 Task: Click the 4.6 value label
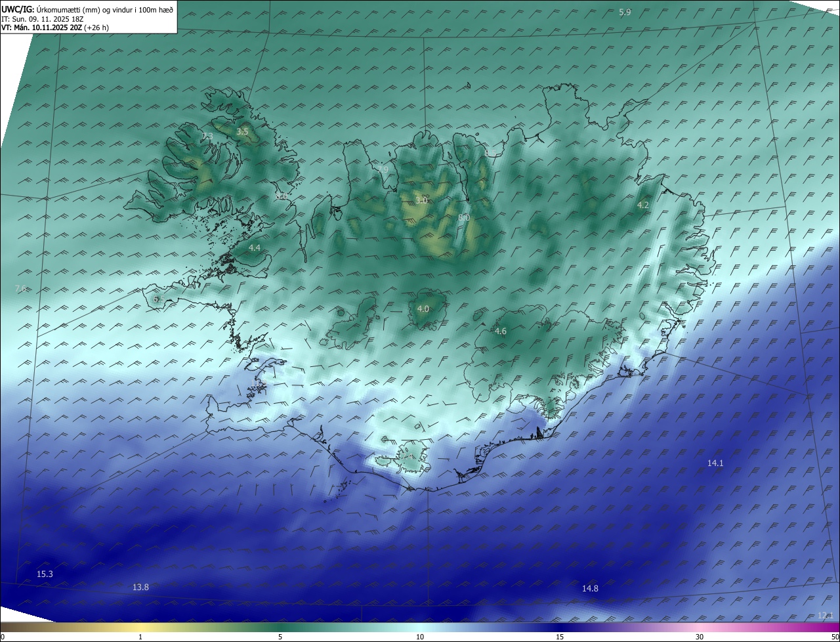tap(501, 332)
